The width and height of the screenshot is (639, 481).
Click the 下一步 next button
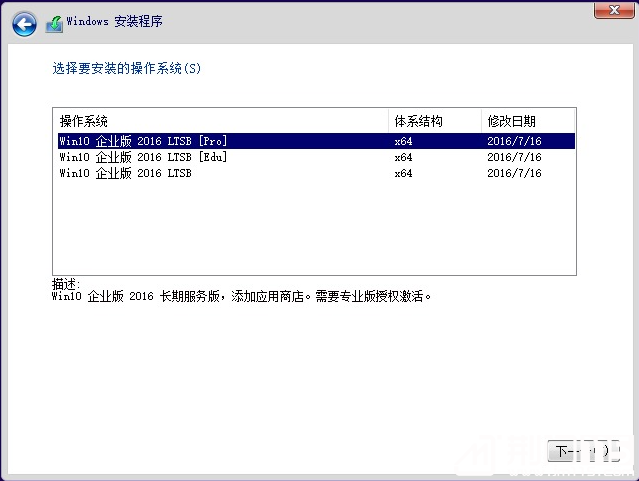click(584, 451)
